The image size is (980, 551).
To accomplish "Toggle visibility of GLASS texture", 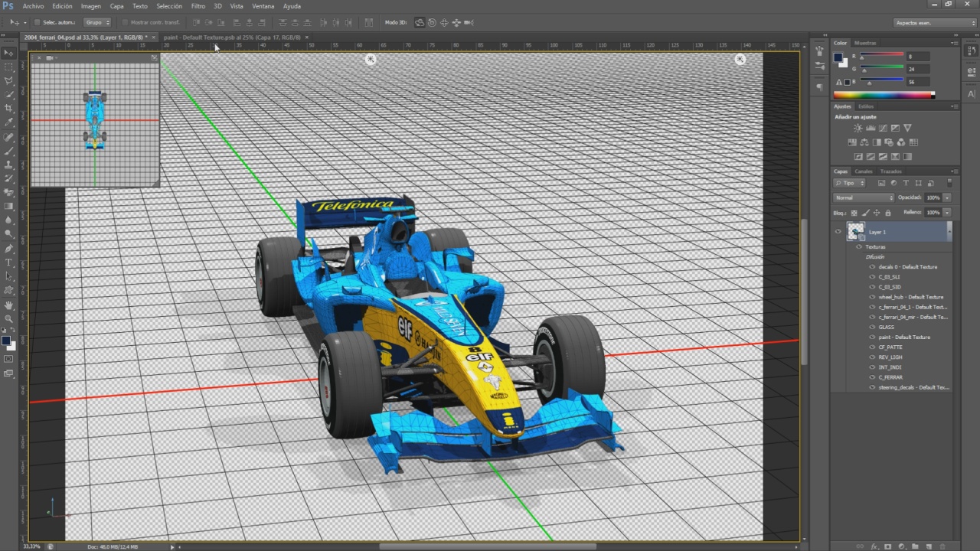I will (872, 327).
